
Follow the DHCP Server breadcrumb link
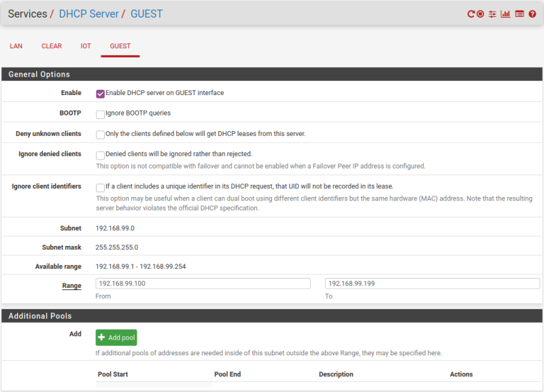89,14
